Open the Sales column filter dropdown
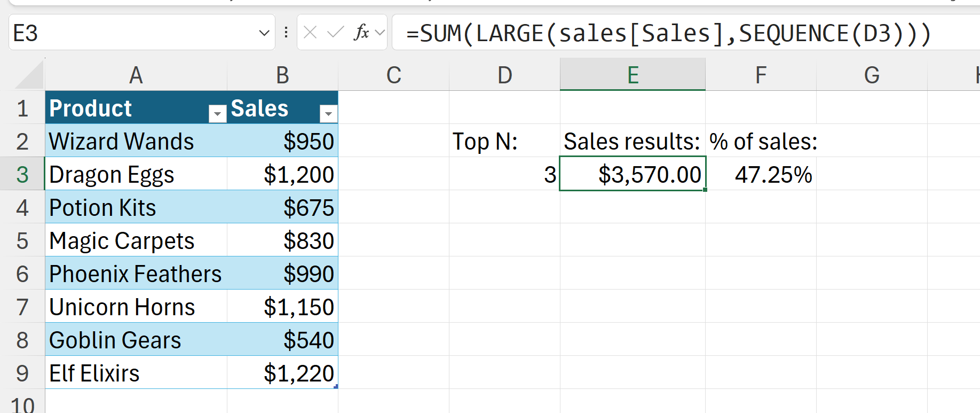Image resolution: width=980 pixels, height=413 pixels. 328,113
